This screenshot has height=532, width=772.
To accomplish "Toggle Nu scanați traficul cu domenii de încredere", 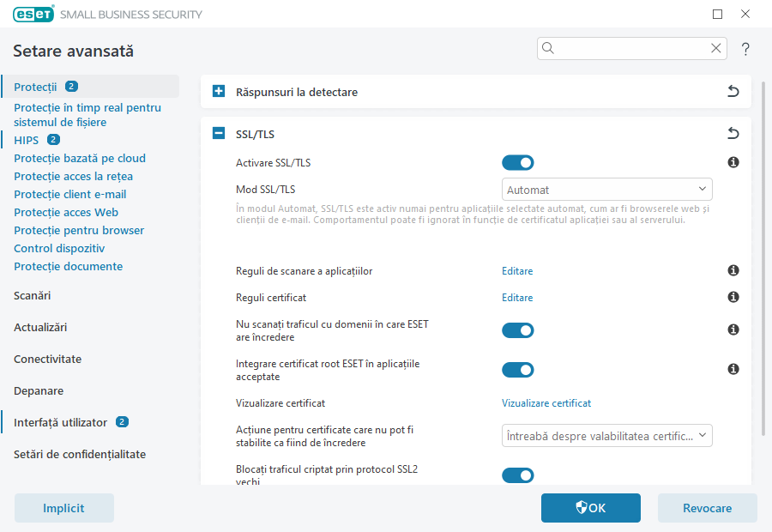I will pyautogui.click(x=517, y=329).
